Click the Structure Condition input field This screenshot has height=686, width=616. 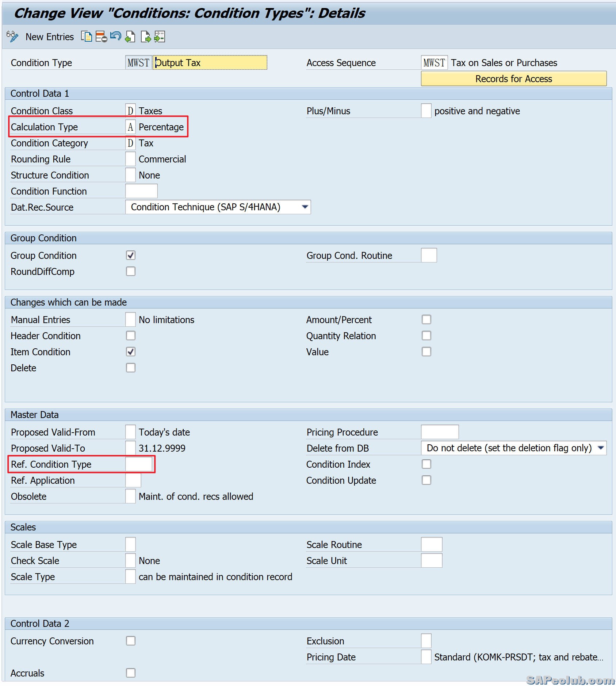(x=130, y=175)
